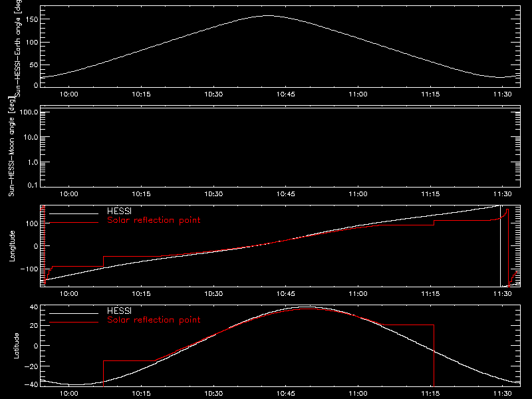Click 10:45 tick under Earth angle plot
The image size is (532, 399).
[x=286, y=94]
